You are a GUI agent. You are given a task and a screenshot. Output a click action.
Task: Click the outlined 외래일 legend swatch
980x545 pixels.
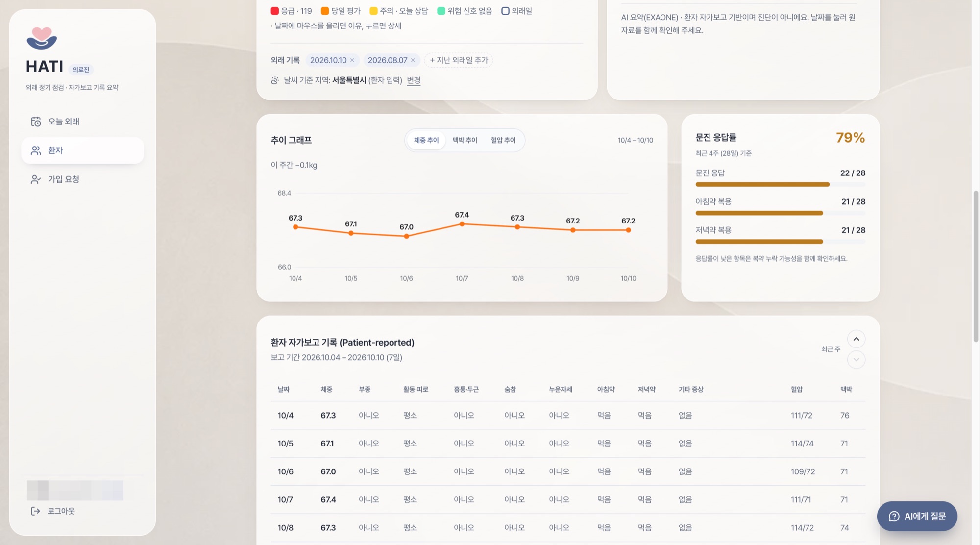(505, 11)
